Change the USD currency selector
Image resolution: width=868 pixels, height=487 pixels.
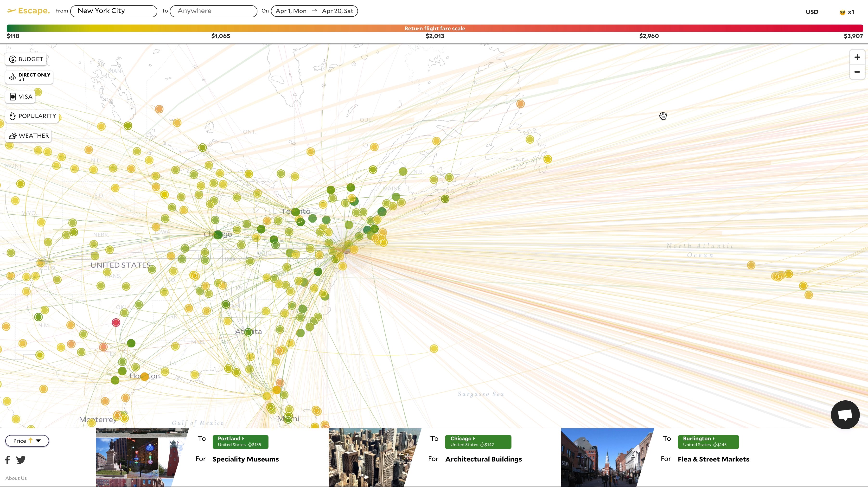pyautogui.click(x=812, y=12)
